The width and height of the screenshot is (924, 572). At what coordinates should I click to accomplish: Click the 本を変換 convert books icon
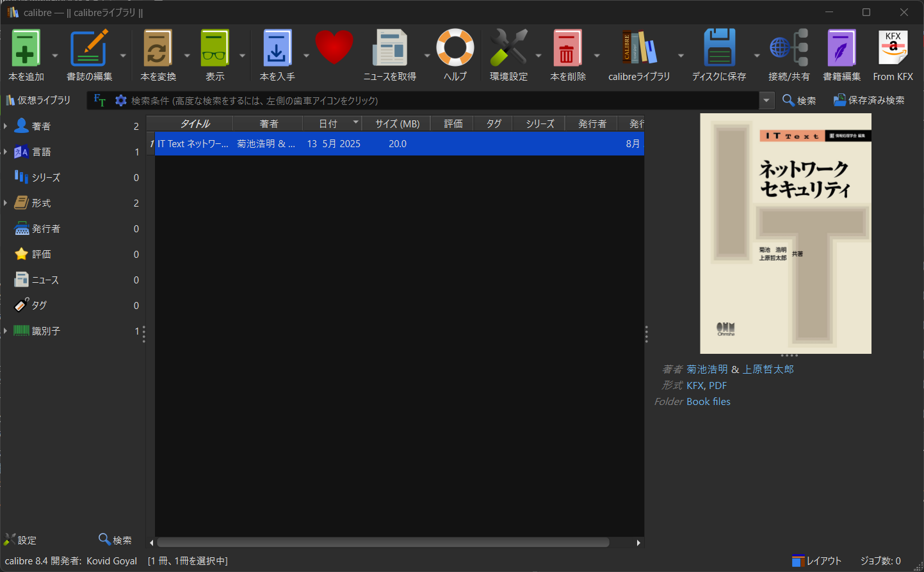[x=158, y=48]
